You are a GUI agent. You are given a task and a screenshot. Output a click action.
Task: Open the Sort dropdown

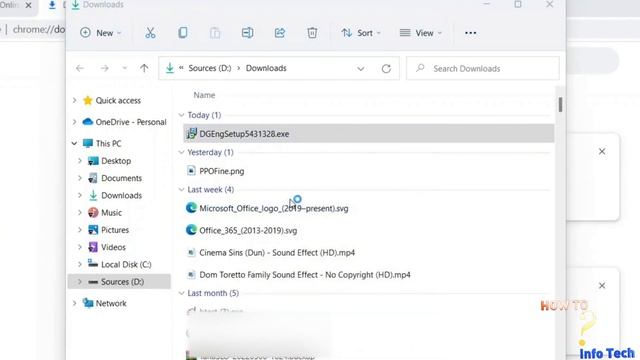(x=361, y=33)
